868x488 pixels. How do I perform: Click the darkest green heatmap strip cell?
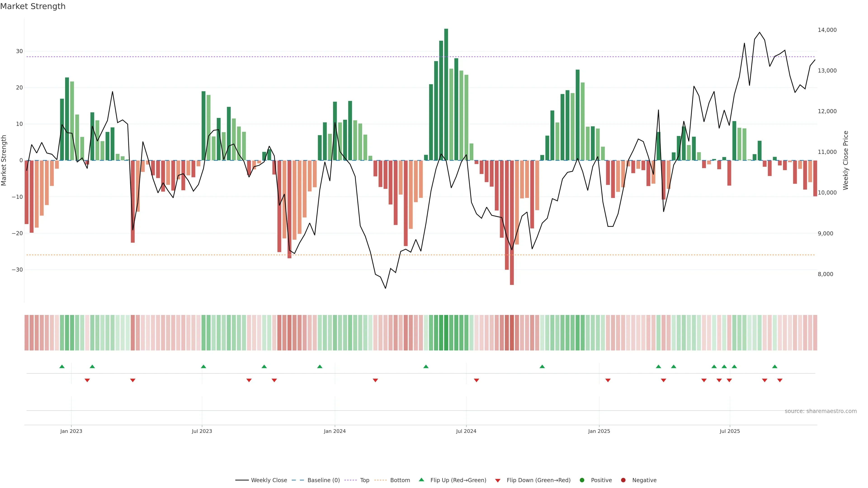pos(446,333)
